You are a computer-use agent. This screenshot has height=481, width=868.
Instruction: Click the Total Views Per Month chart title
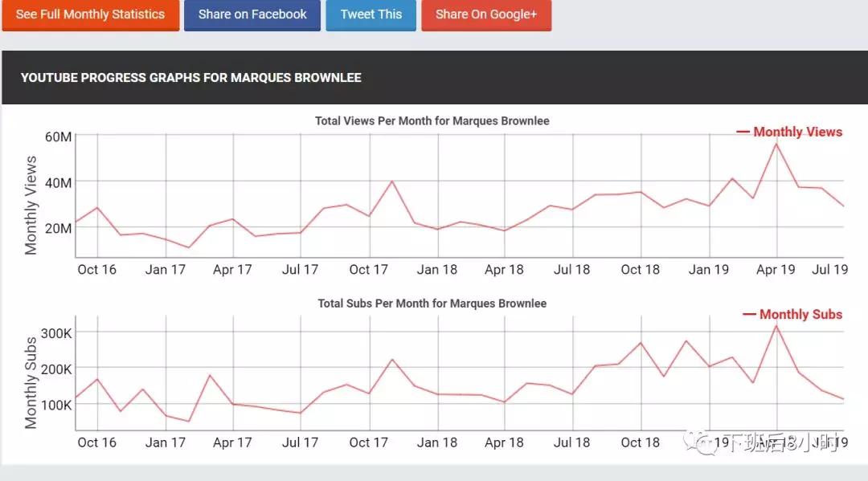click(432, 120)
